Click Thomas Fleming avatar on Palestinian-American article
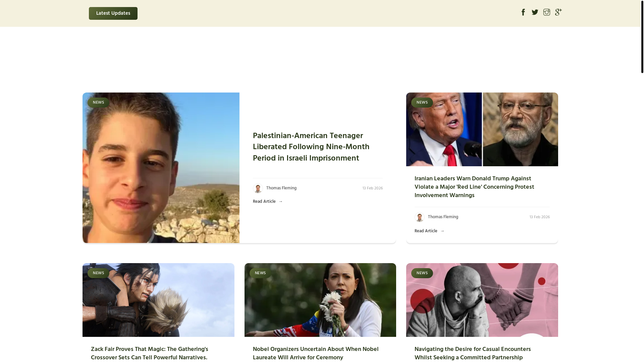644x362 pixels. 258,188
